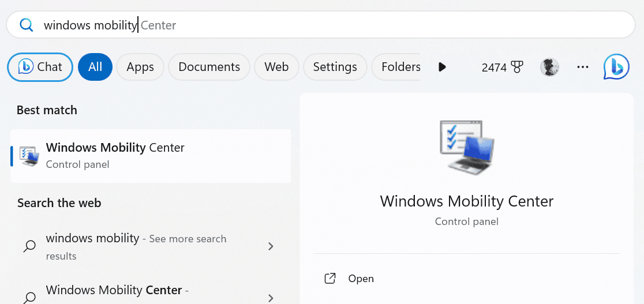Click search icon beside 'Windows Mobility Center -' suggestion
The height and width of the screenshot is (304, 644).
[x=29, y=298]
